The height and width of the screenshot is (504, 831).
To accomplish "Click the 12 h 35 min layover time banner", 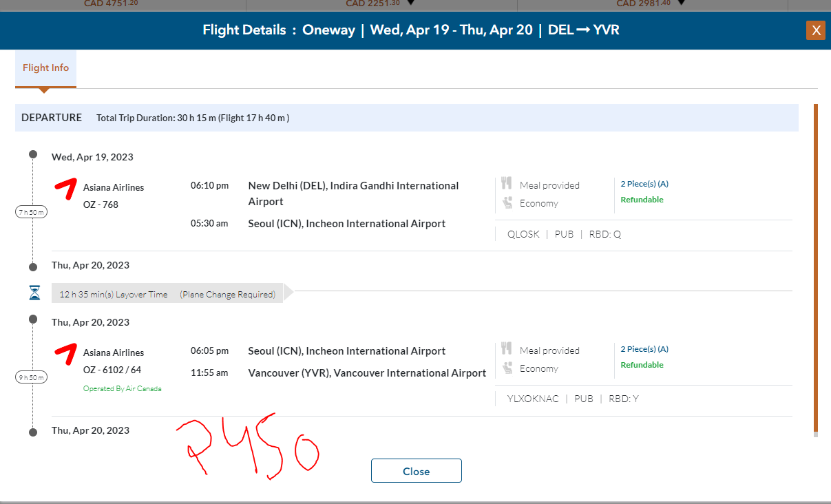I will click(x=167, y=294).
